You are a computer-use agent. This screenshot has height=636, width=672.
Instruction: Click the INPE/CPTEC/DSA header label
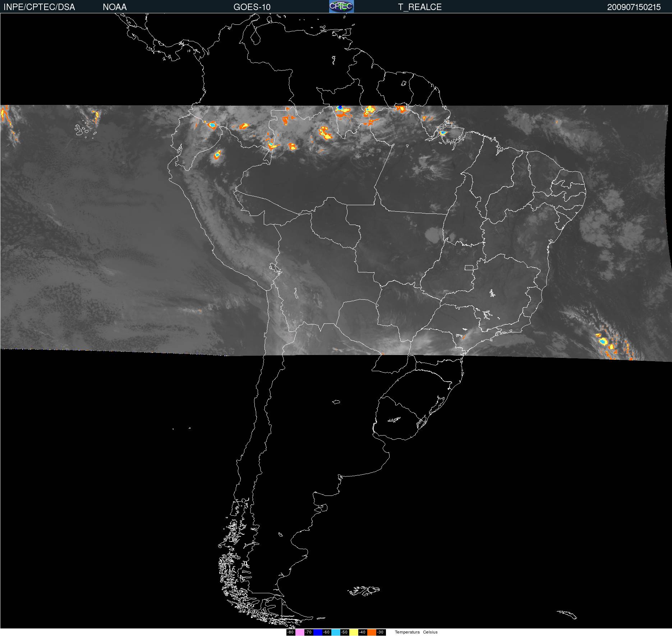tap(39, 7)
